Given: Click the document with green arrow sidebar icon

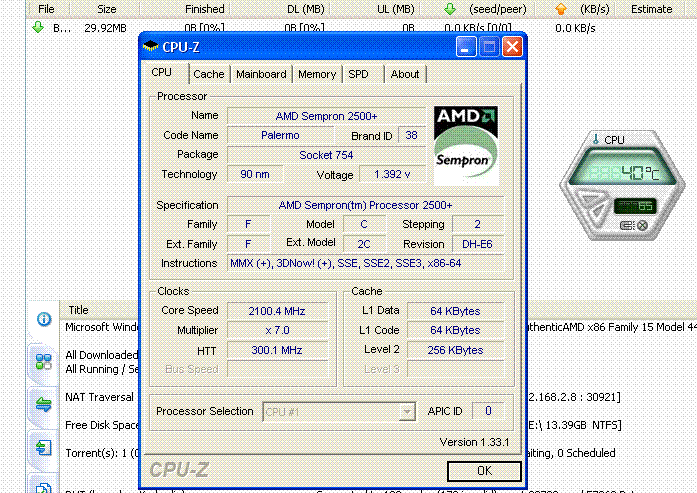Looking at the screenshot, I should click(44, 447).
